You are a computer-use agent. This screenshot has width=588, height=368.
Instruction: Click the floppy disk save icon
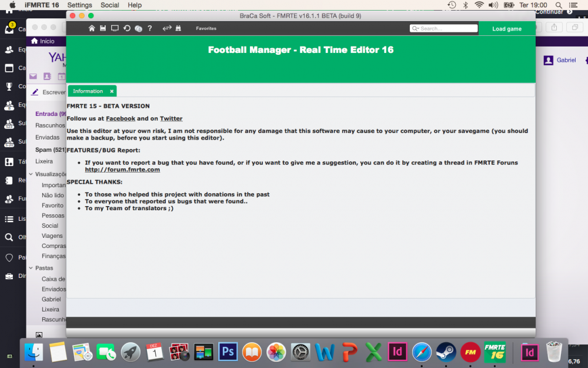[103, 28]
